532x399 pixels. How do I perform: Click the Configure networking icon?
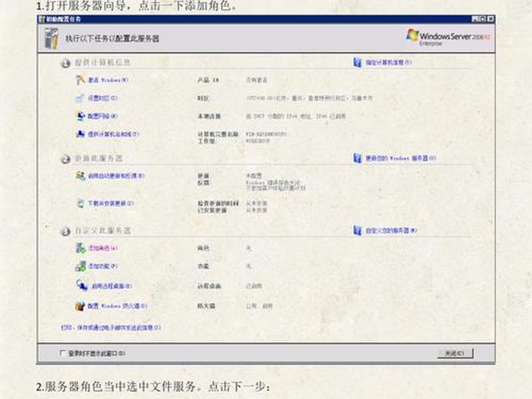80,116
